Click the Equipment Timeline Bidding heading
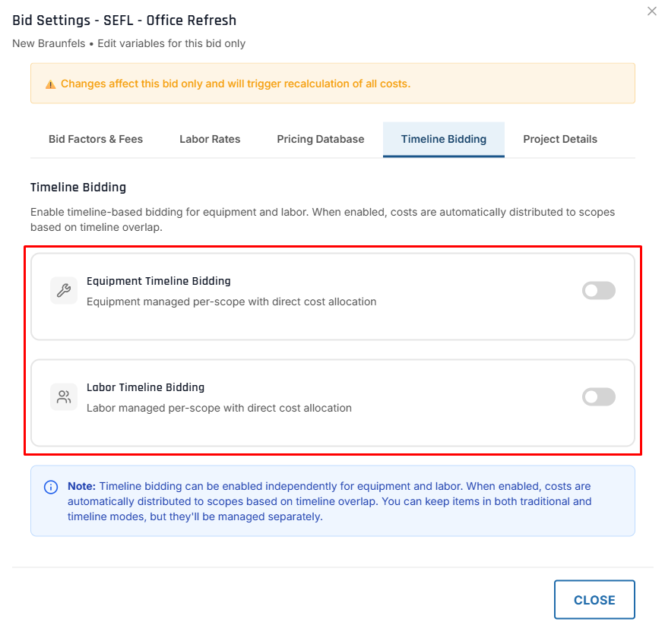This screenshot has height=644, width=665. pyautogui.click(x=159, y=281)
